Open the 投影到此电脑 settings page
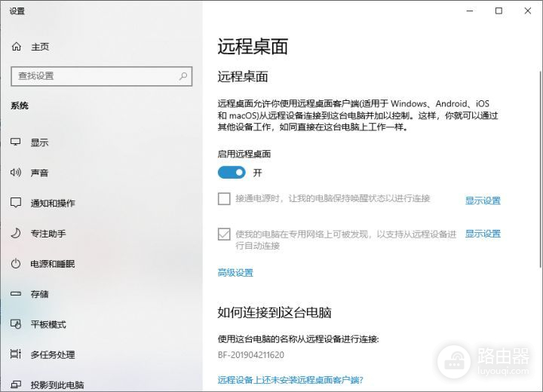Viewport: 543px width, 392px height. tap(57, 384)
